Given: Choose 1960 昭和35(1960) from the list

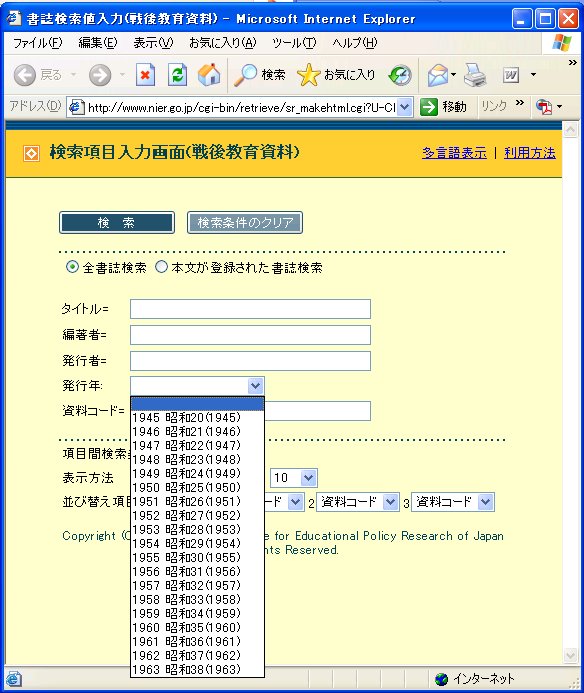Looking at the screenshot, I should 197,628.
